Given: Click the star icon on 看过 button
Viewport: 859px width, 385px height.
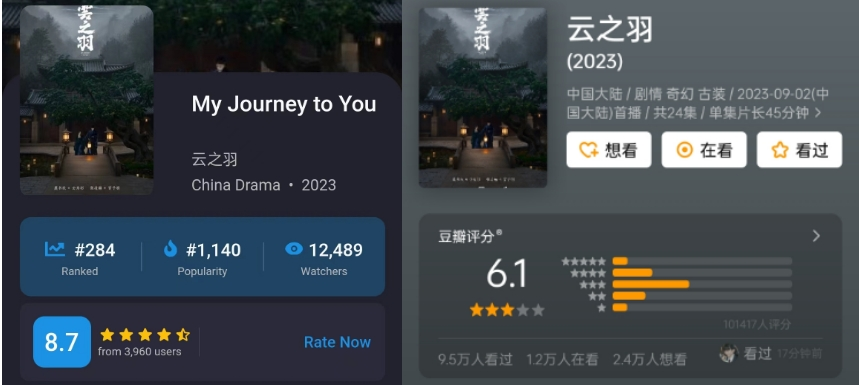Looking at the screenshot, I should click(x=780, y=150).
